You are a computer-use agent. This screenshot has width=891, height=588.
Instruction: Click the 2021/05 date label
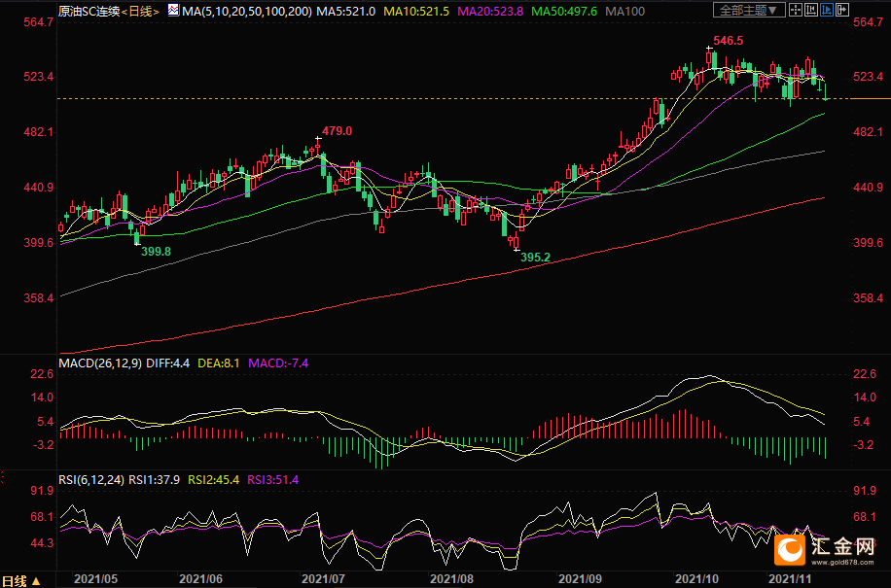coord(96,579)
